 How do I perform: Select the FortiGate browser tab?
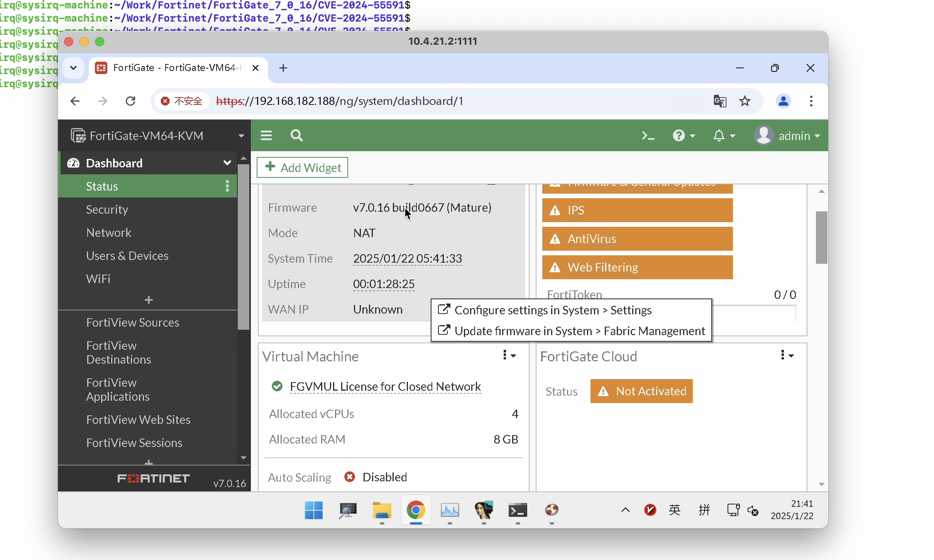[x=178, y=68]
